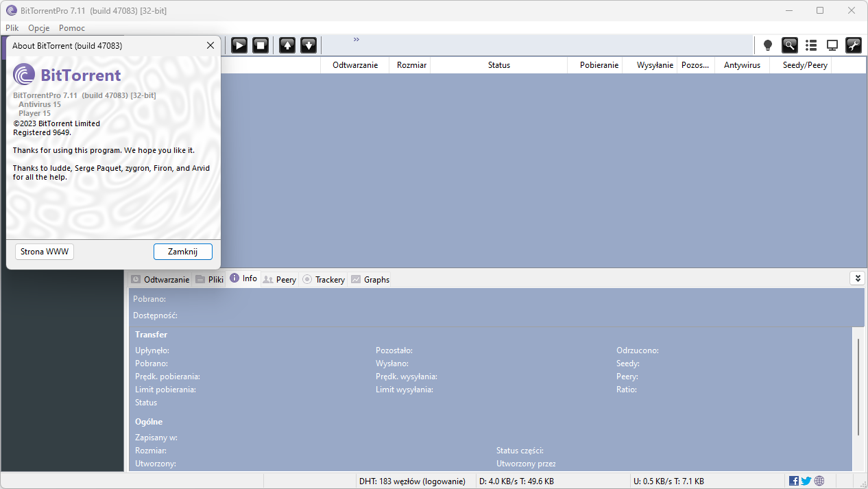Move torrent up in queue
Viewport: 868px width, 489px height.
tap(287, 45)
